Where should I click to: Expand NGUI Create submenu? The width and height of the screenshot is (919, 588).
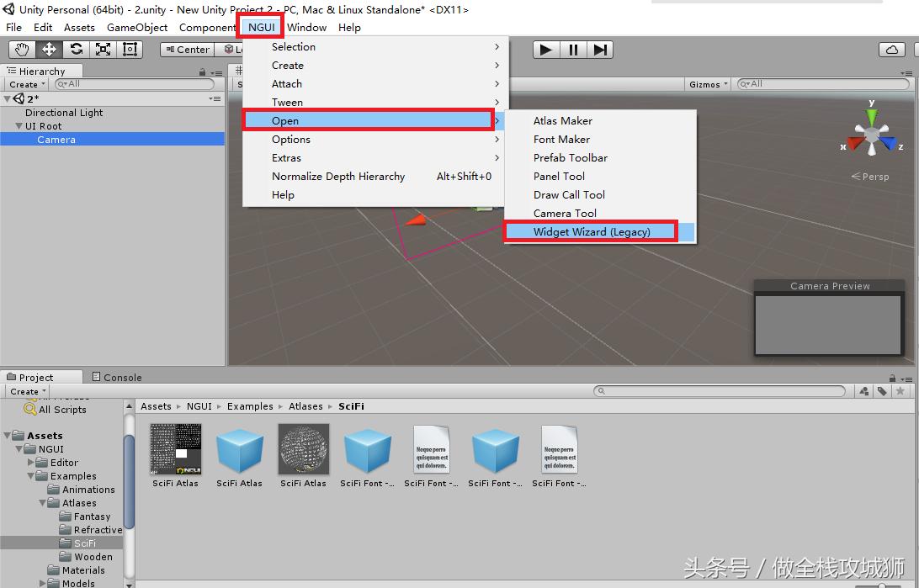click(x=375, y=66)
